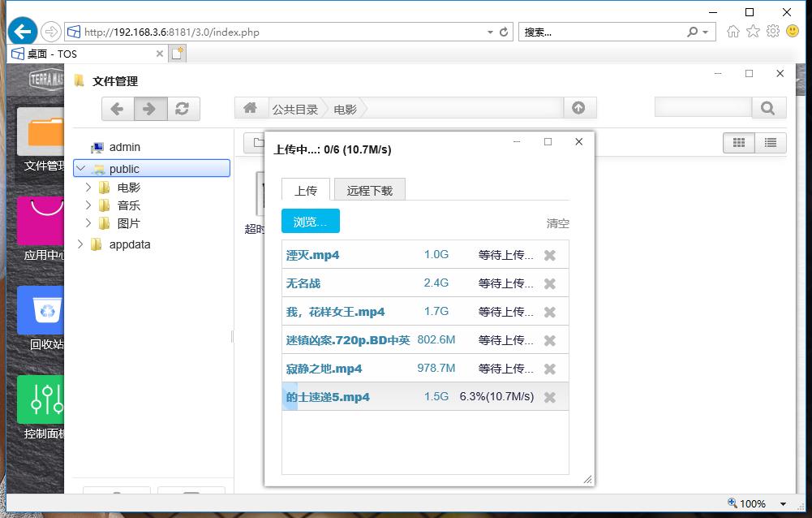Switch to list view
812x518 pixels.
(x=770, y=143)
